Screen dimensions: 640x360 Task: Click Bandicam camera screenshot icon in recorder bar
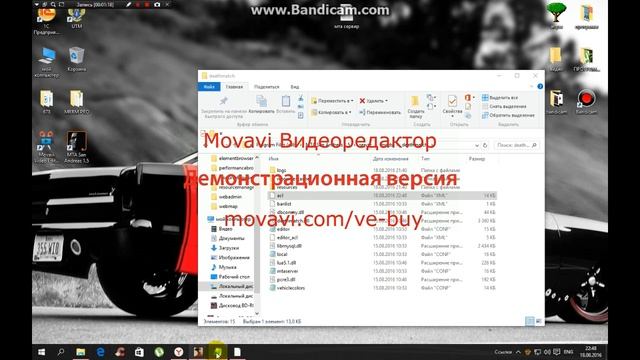(x=157, y=4)
